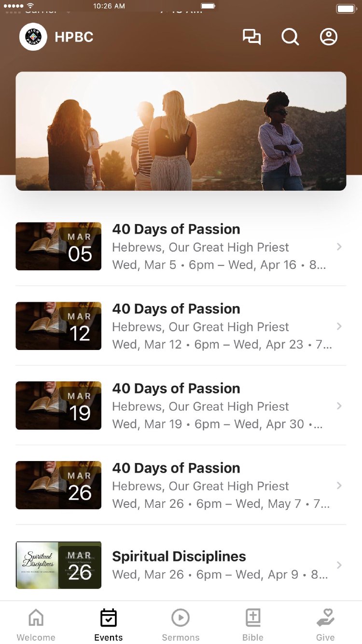
Task: Select the Events tab
Action: [x=109, y=625]
